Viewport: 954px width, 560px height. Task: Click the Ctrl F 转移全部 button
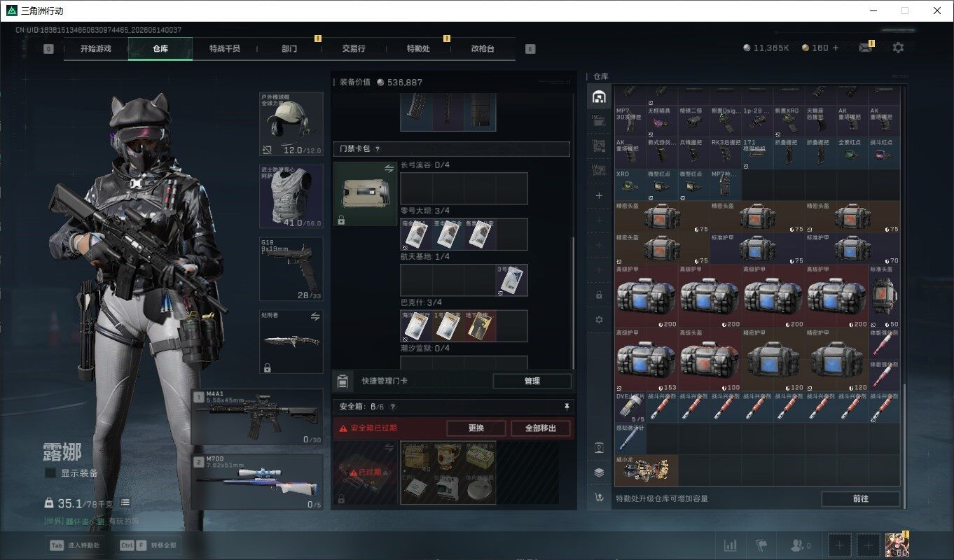tap(148, 545)
